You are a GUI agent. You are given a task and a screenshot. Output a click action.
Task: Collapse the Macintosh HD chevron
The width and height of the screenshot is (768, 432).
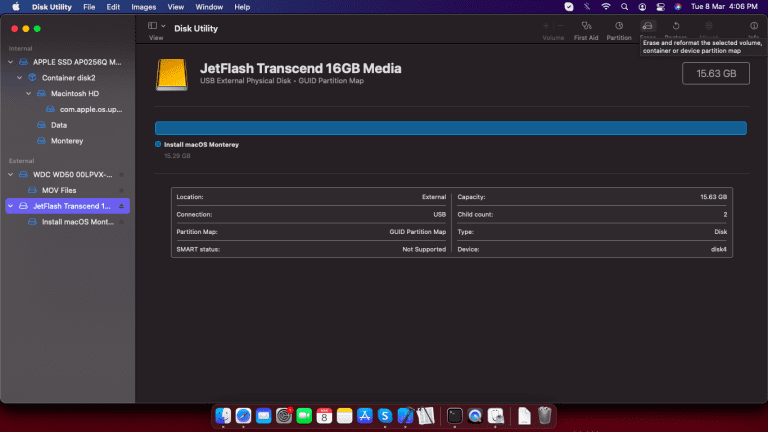(x=29, y=94)
